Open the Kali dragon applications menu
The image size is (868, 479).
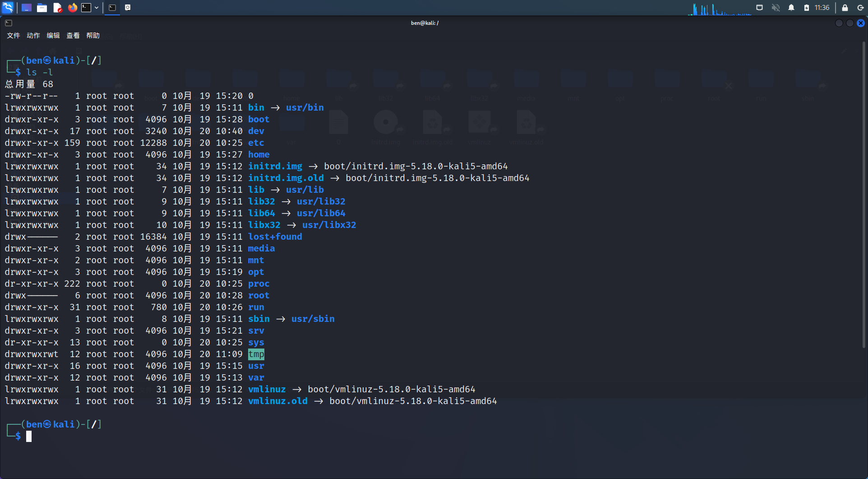coord(8,7)
